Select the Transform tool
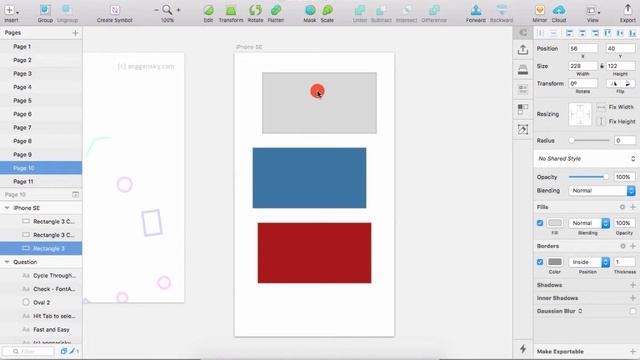 click(x=231, y=10)
